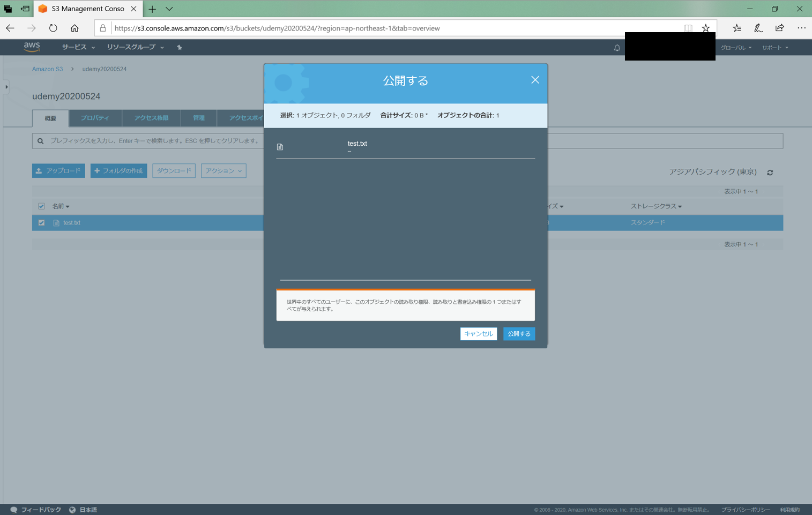Open the グローバル region dropdown
Screen dimensions: 812x515
[x=736, y=48]
